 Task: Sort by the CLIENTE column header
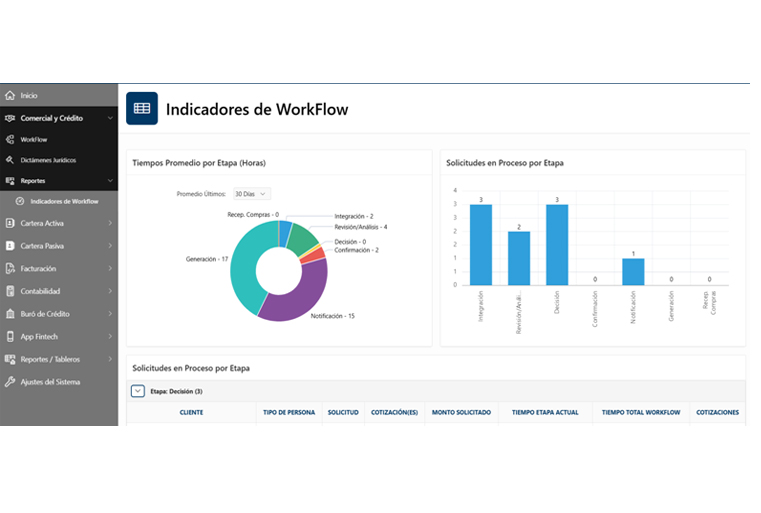(191, 413)
